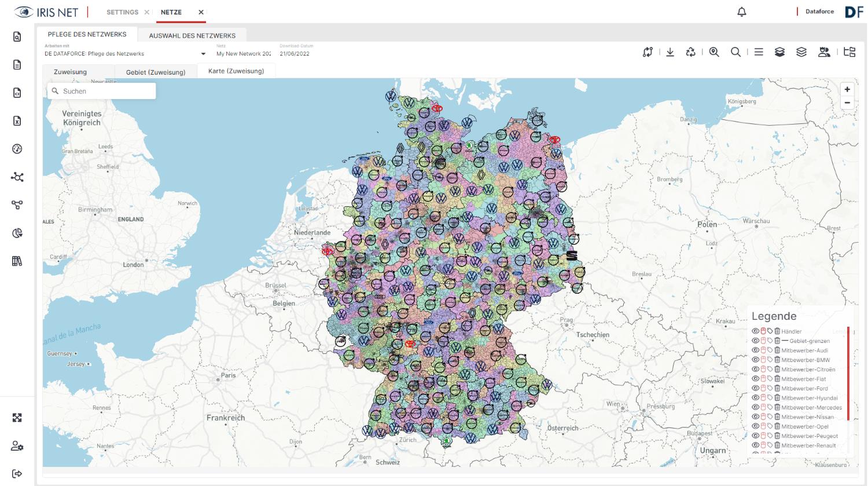Viewport: 868px width, 486px height.
Task: Open the dashboard gauge icon in sidebar
Action: point(17,149)
